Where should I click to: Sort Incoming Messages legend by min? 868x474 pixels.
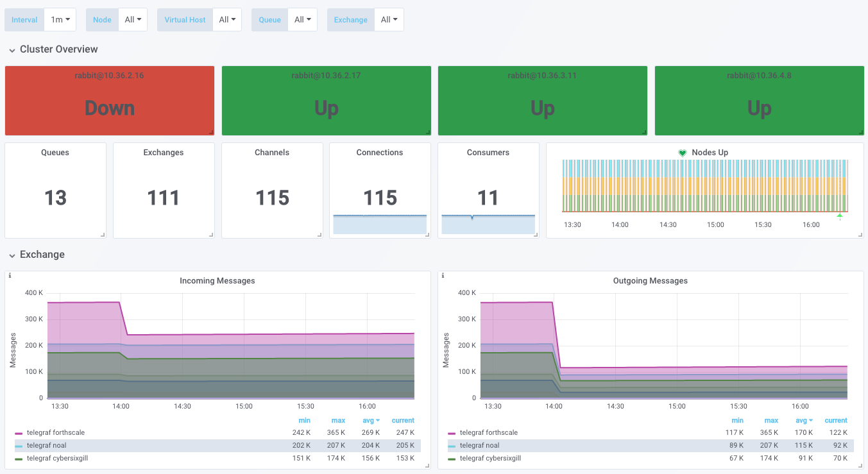pos(305,421)
